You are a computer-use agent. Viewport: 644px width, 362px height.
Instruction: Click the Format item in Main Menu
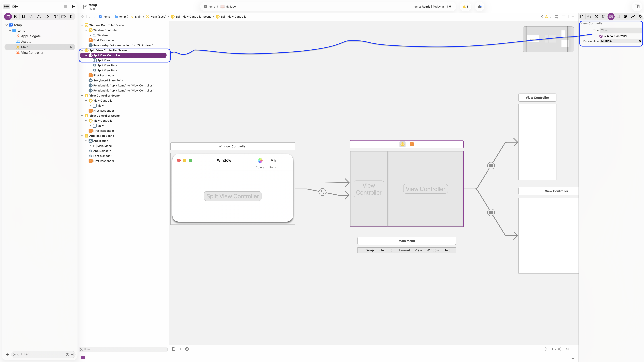404,250
